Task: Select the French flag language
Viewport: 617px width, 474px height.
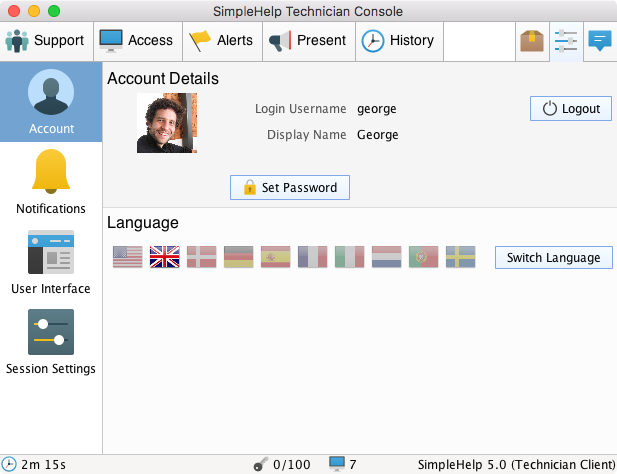Action: [x=312, y=257]
